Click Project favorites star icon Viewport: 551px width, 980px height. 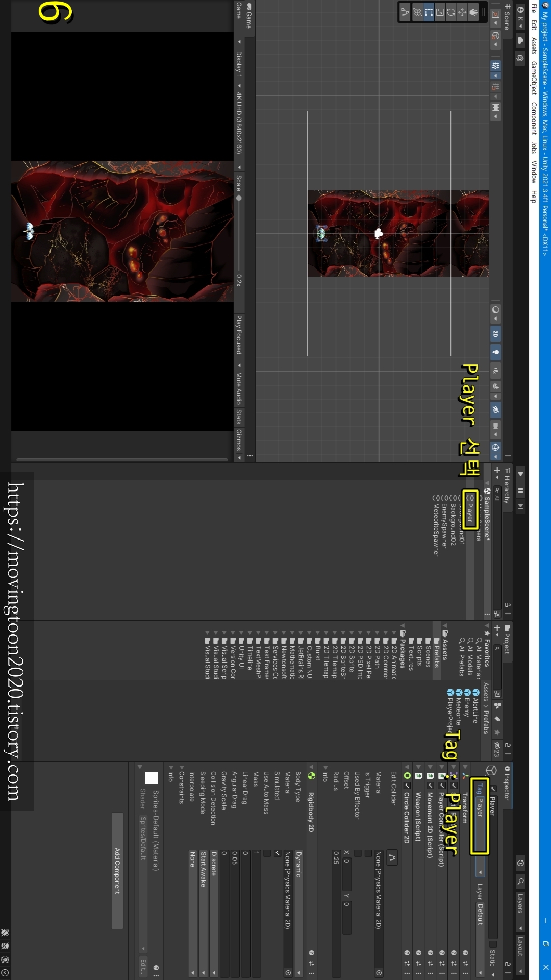(x=497, y=732)
